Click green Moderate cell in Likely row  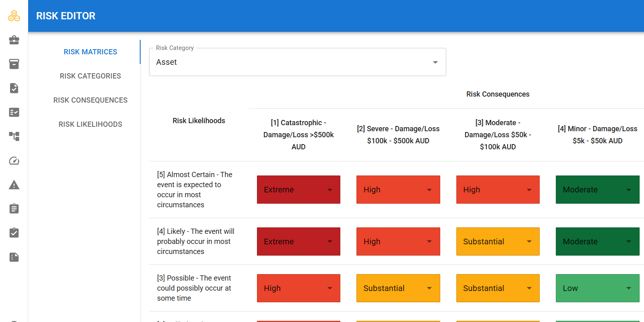pos(598,242)
